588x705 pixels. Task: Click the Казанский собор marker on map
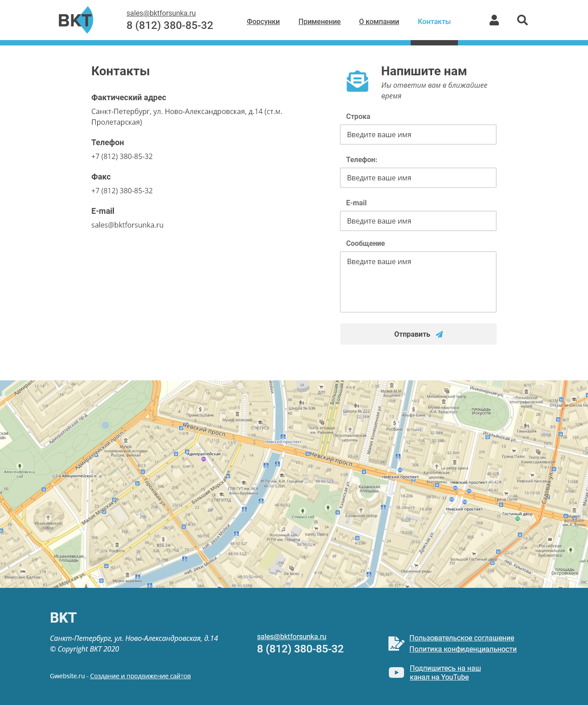click(x=361, y=510)
